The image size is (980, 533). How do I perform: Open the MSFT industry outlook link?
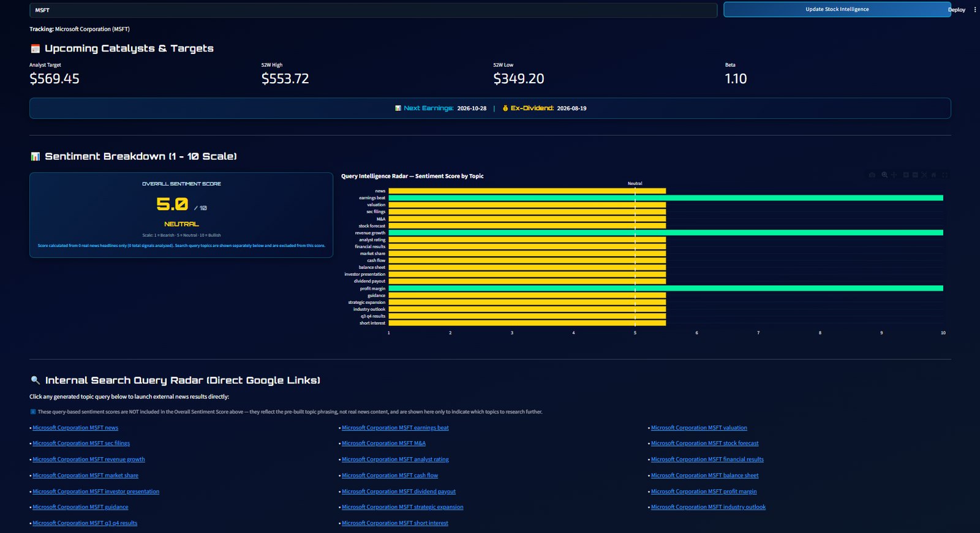pyautogui.click(x=708, y=507)
